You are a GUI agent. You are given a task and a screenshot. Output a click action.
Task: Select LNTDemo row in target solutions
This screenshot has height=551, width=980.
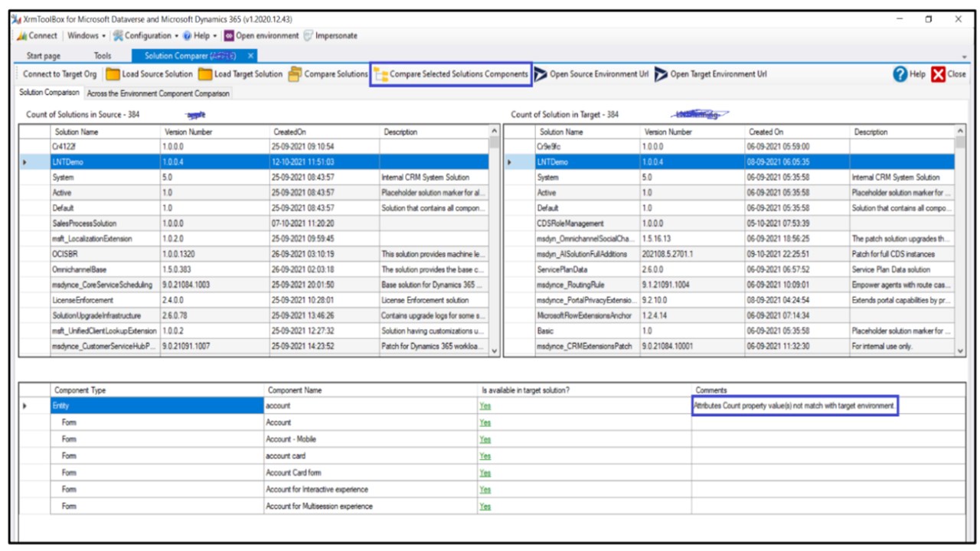coord(730,162)
